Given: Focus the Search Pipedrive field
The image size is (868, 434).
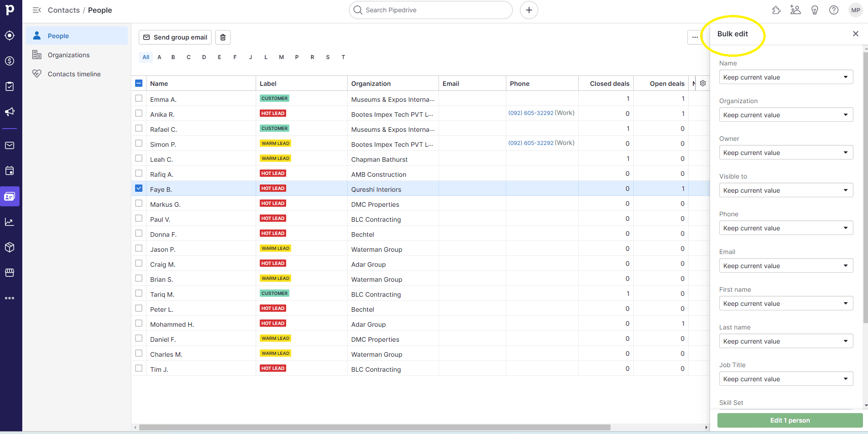Looking at the screenshot, I should [x=431, y=10].
